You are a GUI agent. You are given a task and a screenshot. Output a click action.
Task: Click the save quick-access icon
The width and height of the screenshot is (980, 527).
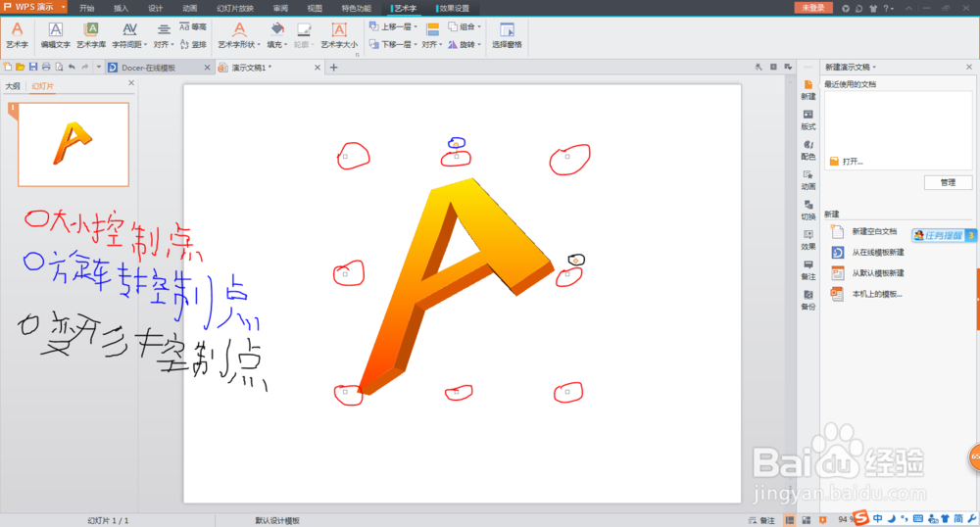point(33,67)
